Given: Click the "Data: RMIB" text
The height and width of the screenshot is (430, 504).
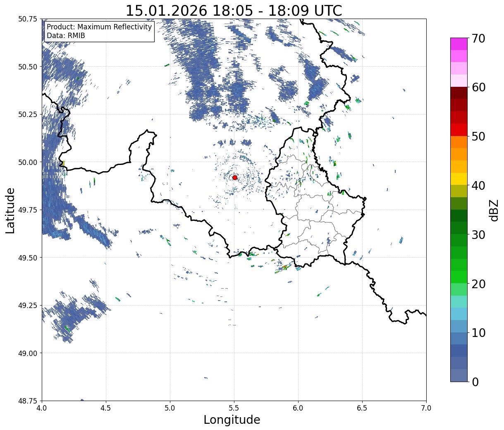Looking at the screenshot, I should point(66,36).
